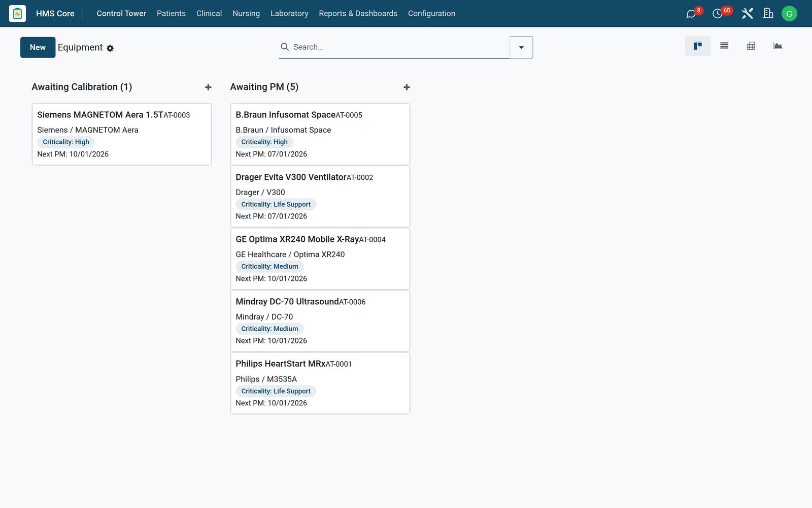Click the New button

(x=38, y=47)
